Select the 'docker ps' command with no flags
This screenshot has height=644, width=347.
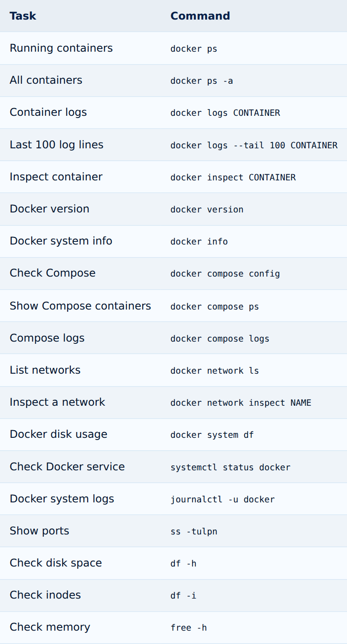click(x=194, y=49)
